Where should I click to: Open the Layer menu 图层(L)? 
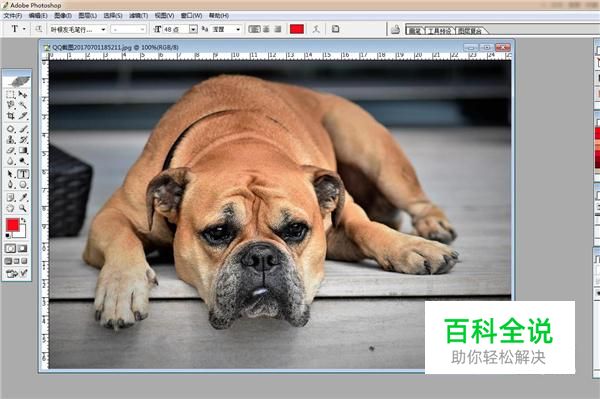[x=88, y=16]
